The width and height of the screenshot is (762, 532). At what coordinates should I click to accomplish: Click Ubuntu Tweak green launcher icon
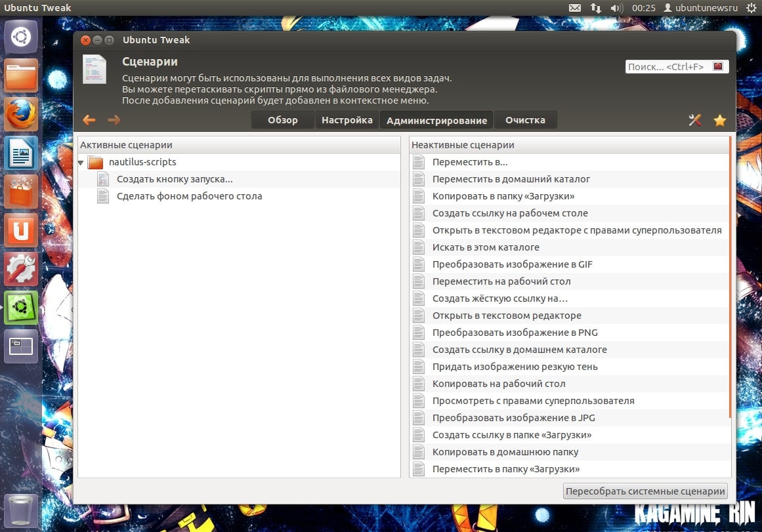[21, 308]
